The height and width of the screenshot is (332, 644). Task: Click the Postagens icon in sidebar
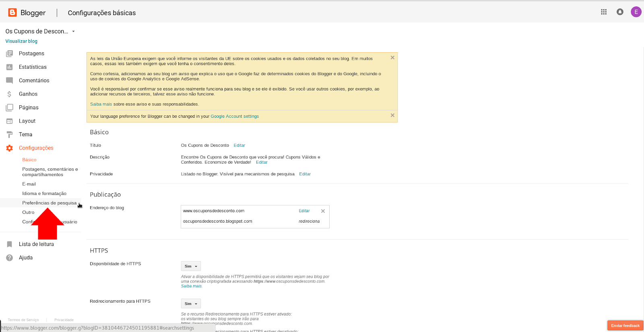point(9,53)
